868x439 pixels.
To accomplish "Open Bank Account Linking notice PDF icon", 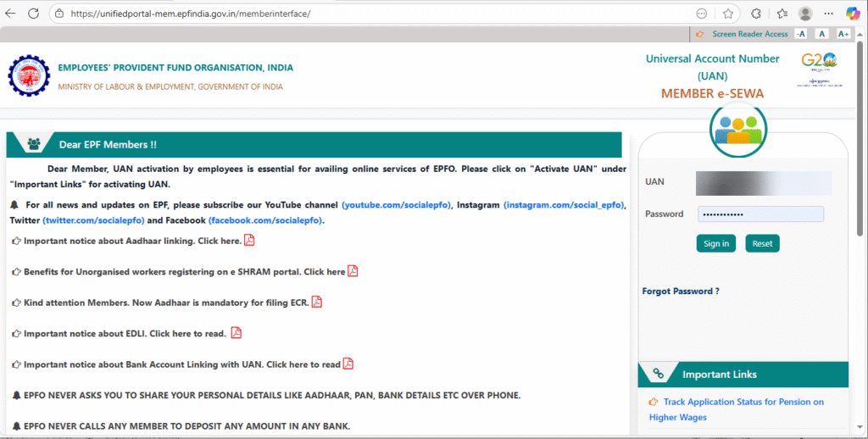I will (x=348, y=364).
